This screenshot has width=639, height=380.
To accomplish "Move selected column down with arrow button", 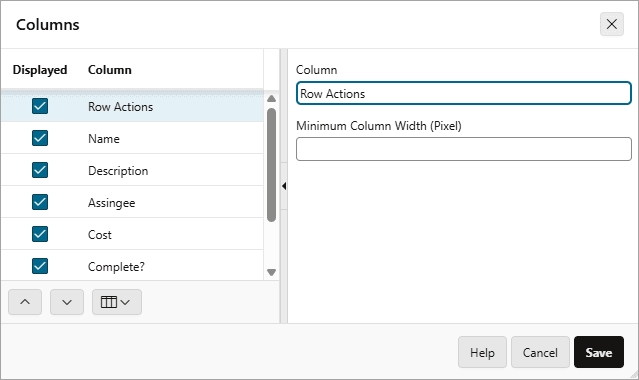I will point(67,302).
